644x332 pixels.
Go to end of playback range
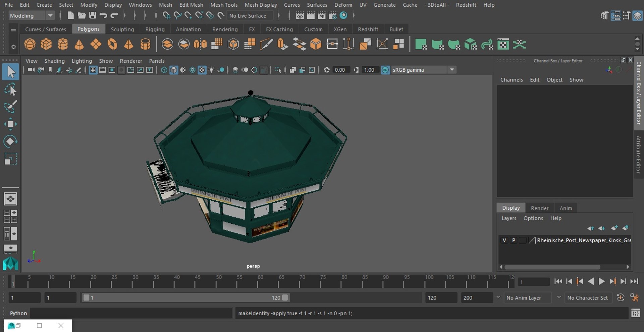(634, 281)
